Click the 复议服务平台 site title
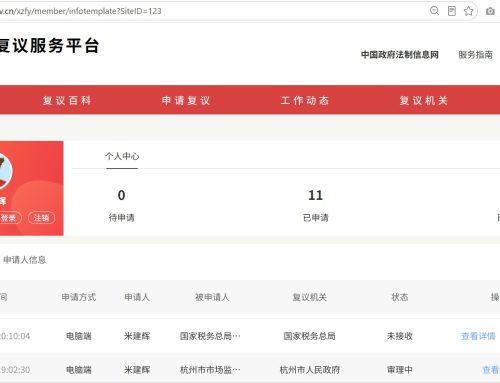 50,45
